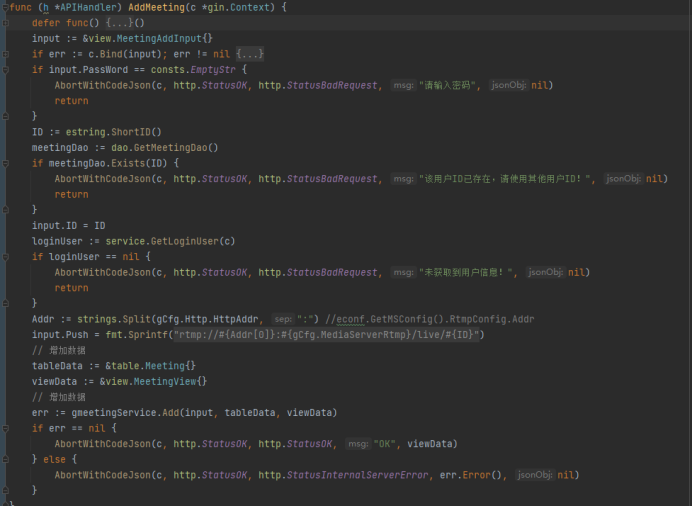Collapse the err == nil if block
The width and height of the screenshot is (692, 506).
[5, 428]
